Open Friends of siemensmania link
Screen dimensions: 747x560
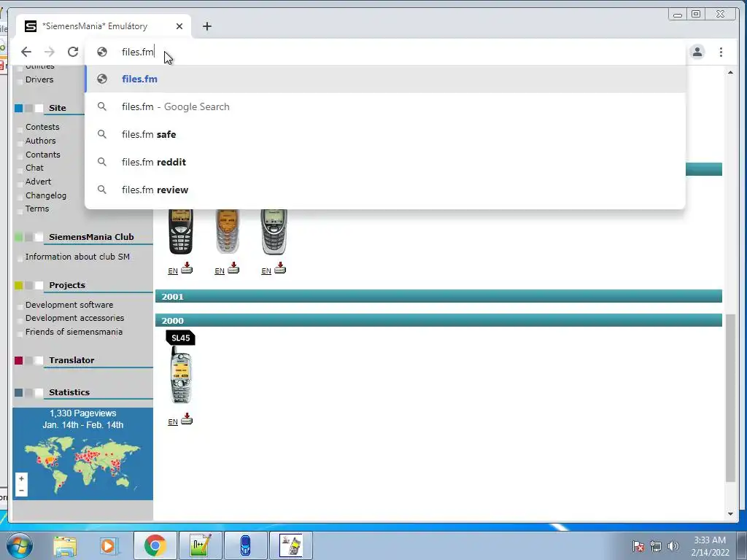74,332
